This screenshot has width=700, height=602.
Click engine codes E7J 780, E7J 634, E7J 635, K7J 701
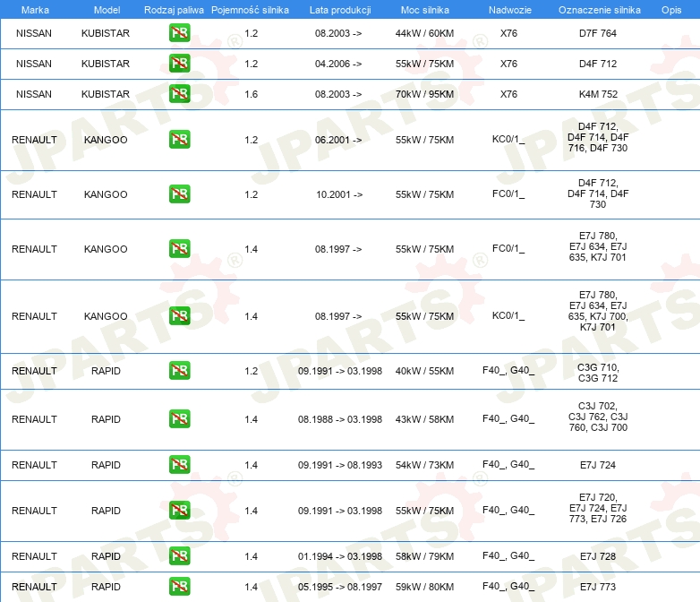[598, 246]
